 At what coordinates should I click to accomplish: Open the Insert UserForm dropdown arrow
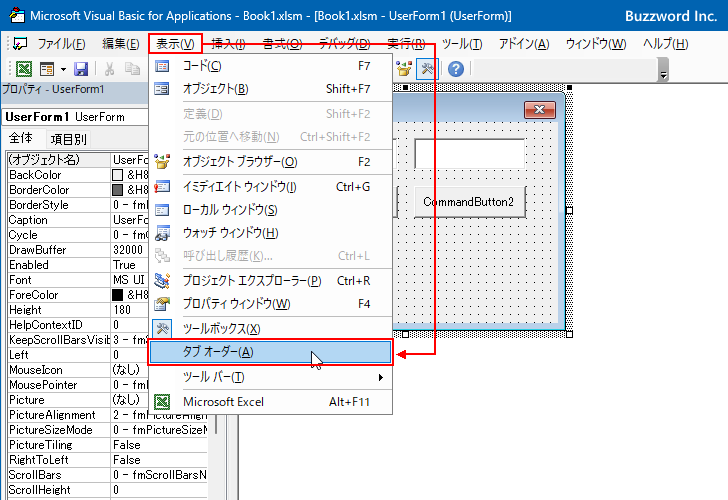tap(63, 70)
